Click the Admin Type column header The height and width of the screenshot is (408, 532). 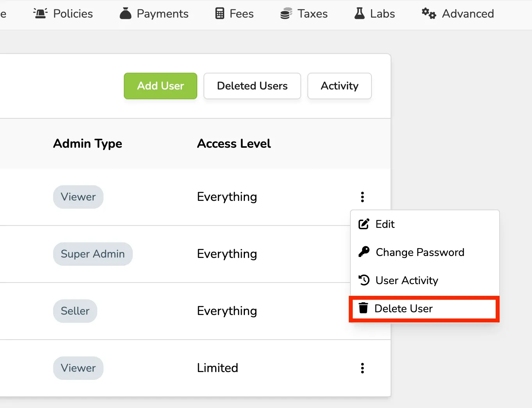coord(88,144)
